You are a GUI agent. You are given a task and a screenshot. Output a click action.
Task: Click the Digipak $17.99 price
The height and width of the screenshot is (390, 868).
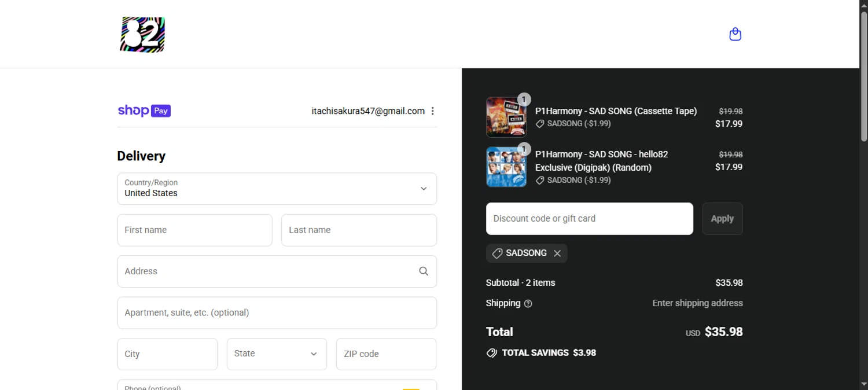pyautogui.click(x=729, y=167)
